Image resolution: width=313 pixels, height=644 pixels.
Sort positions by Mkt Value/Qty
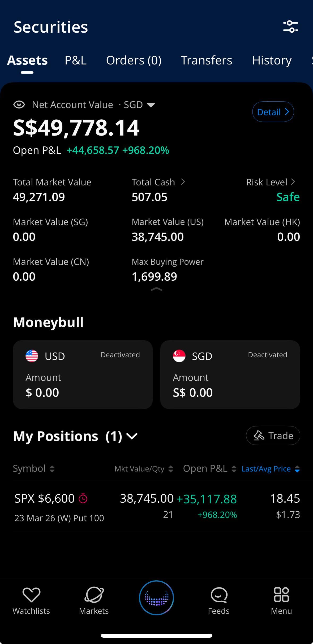144,469
